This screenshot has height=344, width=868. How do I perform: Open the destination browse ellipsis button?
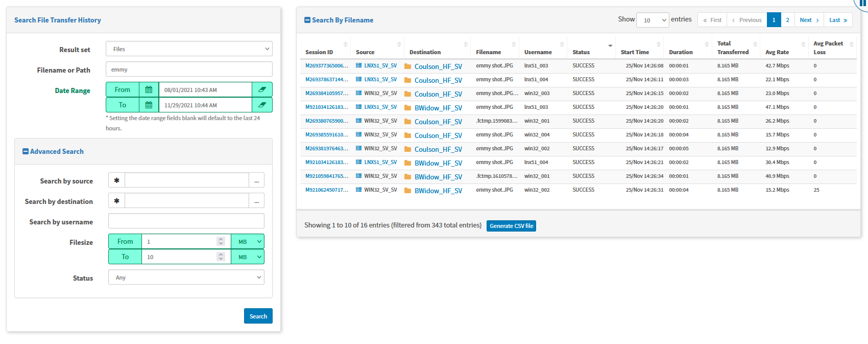pos(256,201)
